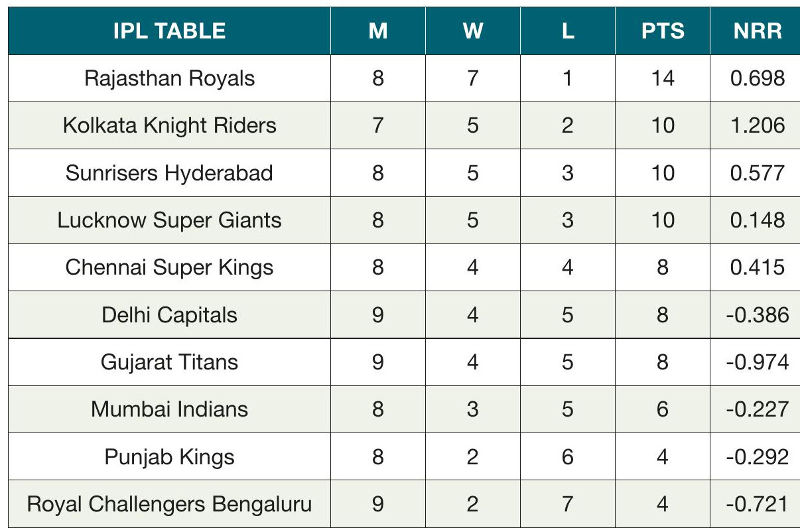This screenshot has height=532, width=800.
Task: Click Lucknow Super Giants team name
Action: click(x=169, y=220)
